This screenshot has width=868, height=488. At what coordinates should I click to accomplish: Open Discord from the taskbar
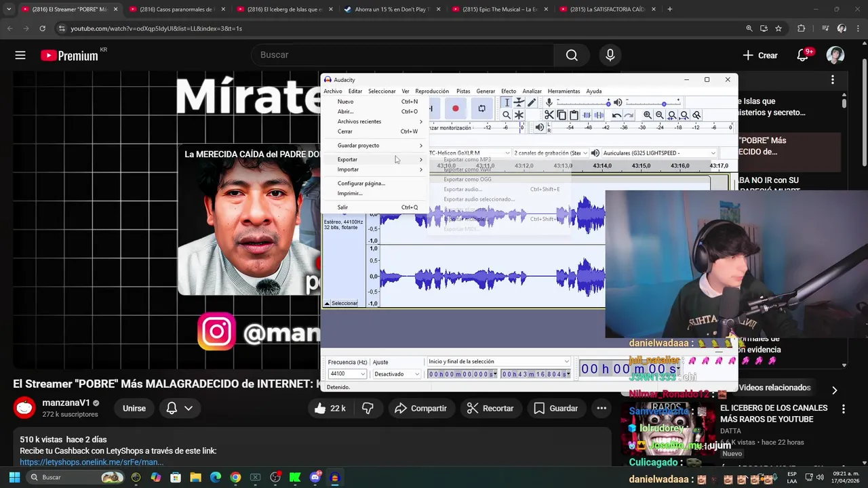tap(315, 477)
